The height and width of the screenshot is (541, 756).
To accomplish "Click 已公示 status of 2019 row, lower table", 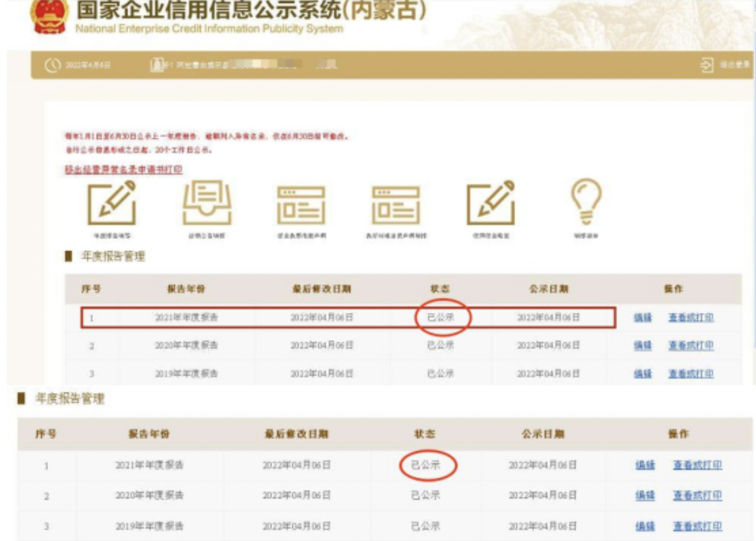I will coord(425,526).
